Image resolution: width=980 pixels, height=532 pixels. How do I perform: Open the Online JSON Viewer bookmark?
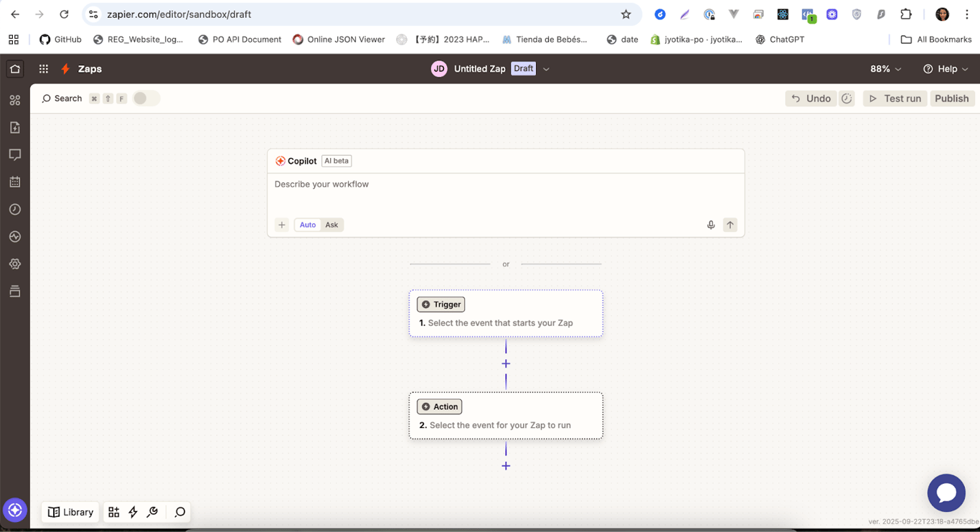339,39
